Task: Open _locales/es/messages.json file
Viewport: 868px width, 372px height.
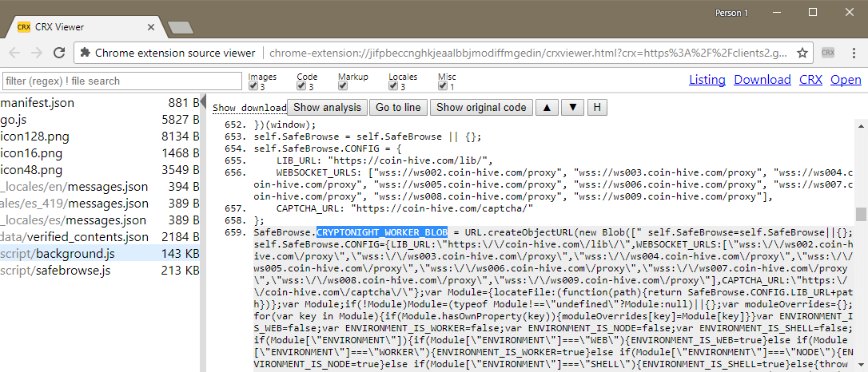Action: pos(100,220)
